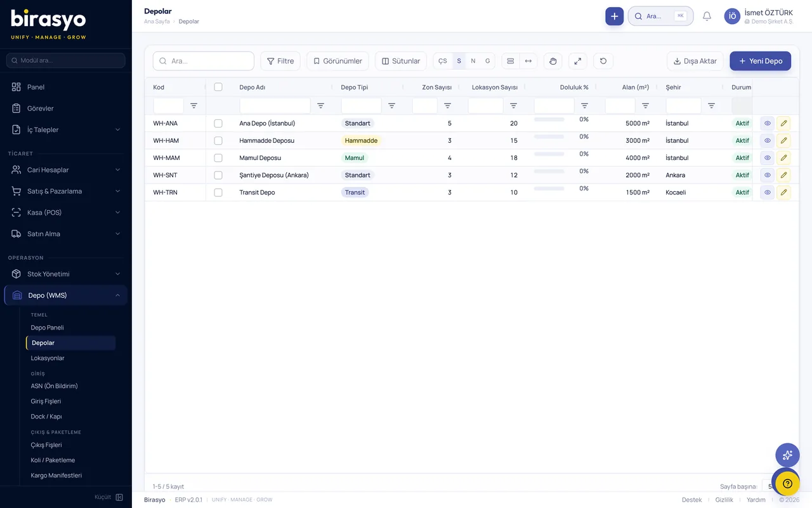Open the Filtre button
Viewport: 812px width, 508px height.
pyautogui.click(x=280, y=61)
